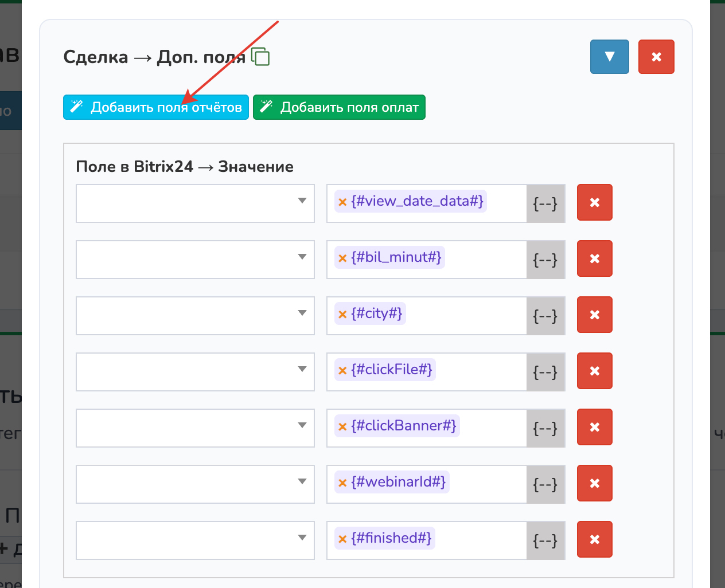Image resolution: width=725 pixels, height=588 pixels.
Task: Delete the Сделка Доп. поля block
Action: (x=656, y=57)
